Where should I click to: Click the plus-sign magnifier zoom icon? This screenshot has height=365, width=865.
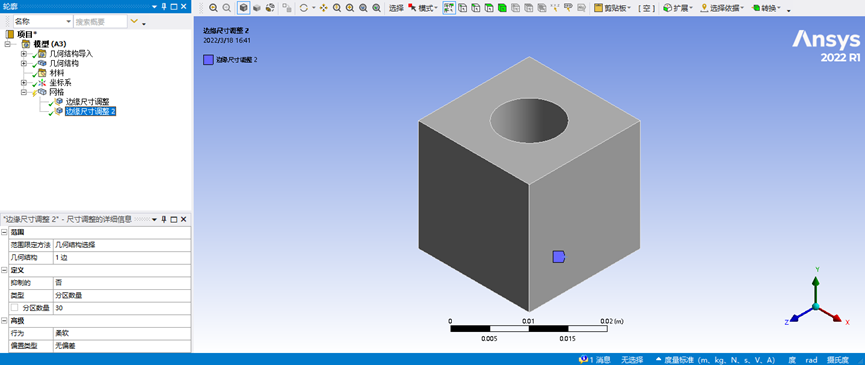(x=350, y=8)
